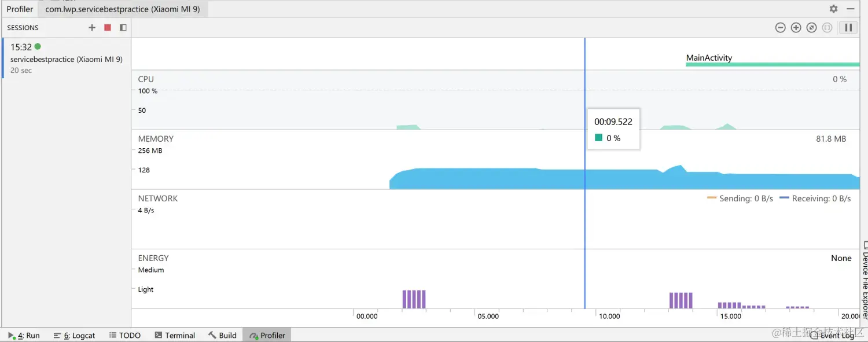Zoom out the profiler timeline
This screenshot has width=868, height=342.
781,28
